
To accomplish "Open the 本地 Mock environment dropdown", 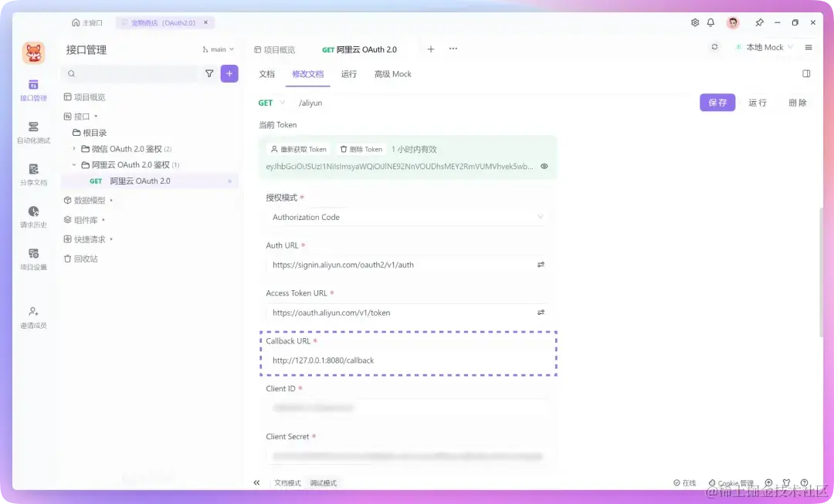I will (x=764, y=47).
